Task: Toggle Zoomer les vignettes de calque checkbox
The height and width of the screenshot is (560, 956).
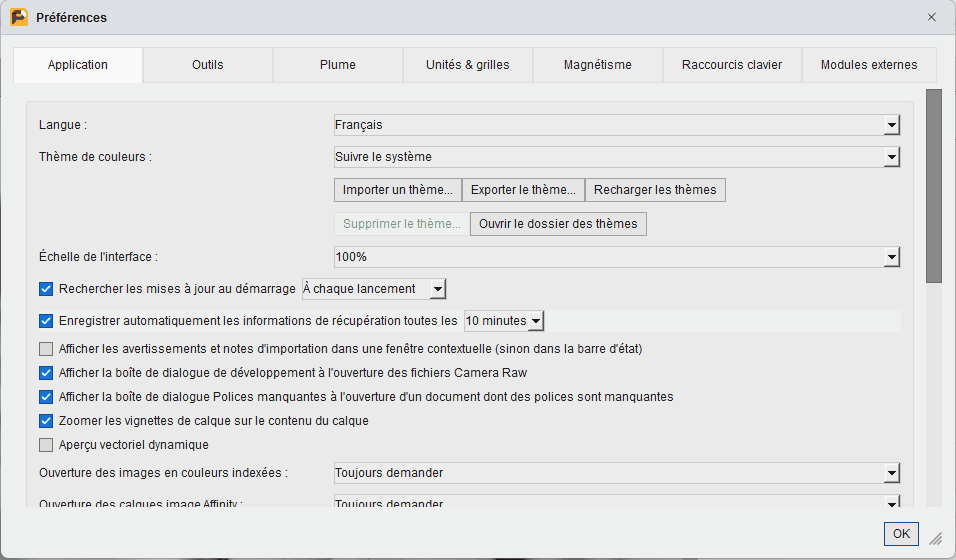Action: point(46,421)
